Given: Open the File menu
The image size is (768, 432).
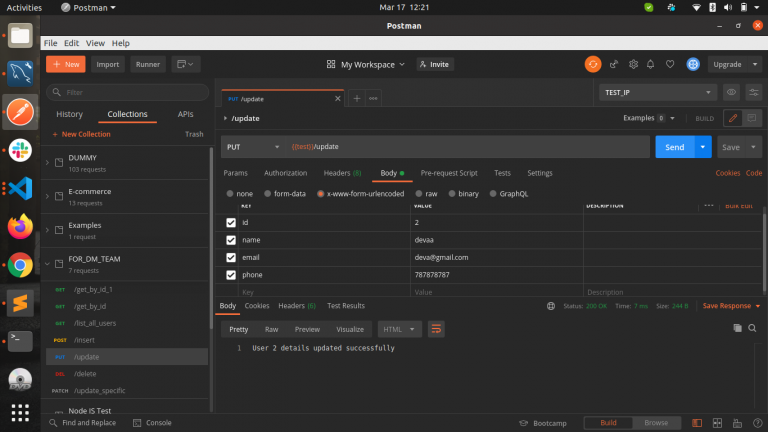Looking at the screenshot, I should click(50, 43).
